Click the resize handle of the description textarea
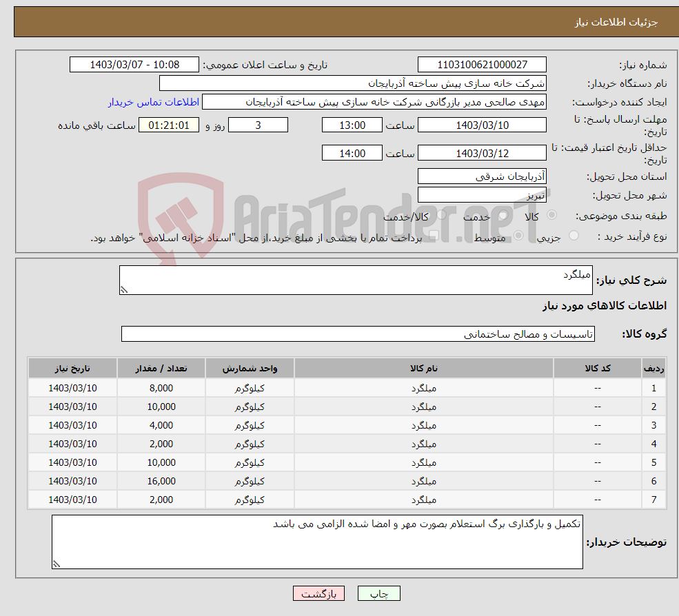Image resolution: width=679 pixels, height=616 pixels. pyautogui.click(x=124, y=290)
